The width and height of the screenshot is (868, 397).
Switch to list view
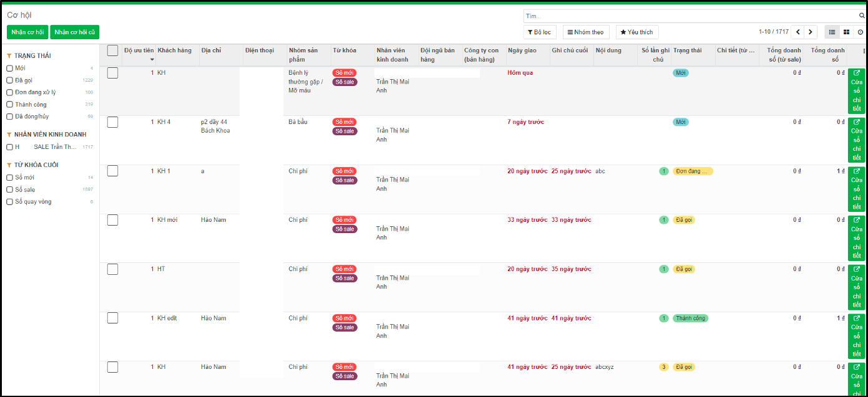(832, 32)
